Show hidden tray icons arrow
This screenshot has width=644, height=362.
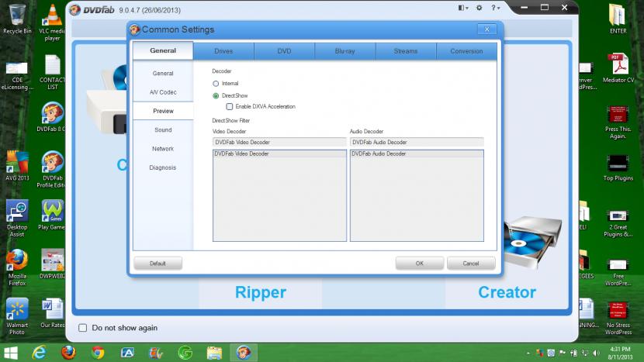[528, 353]
